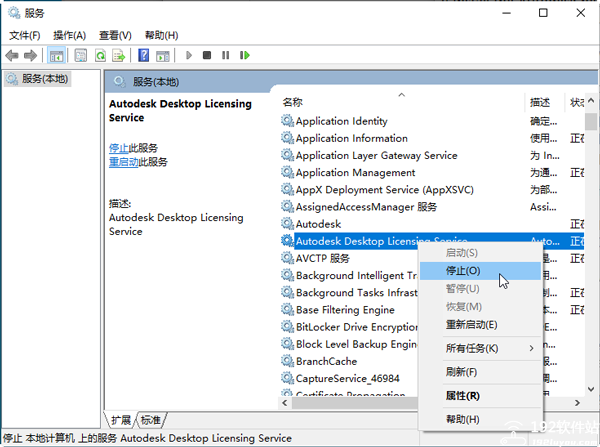Viewport: 600px width, 447px height.
Task: Select the Autodesk service row
Action: 432,224
